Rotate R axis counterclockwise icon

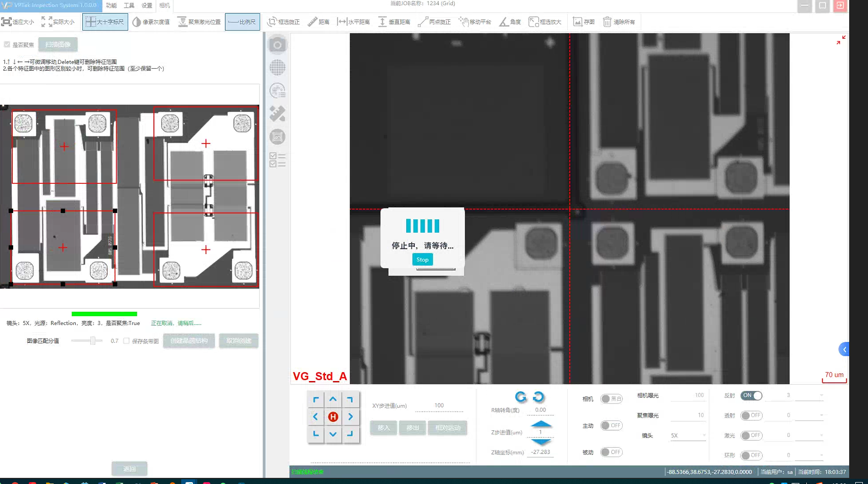coord(538,397)
